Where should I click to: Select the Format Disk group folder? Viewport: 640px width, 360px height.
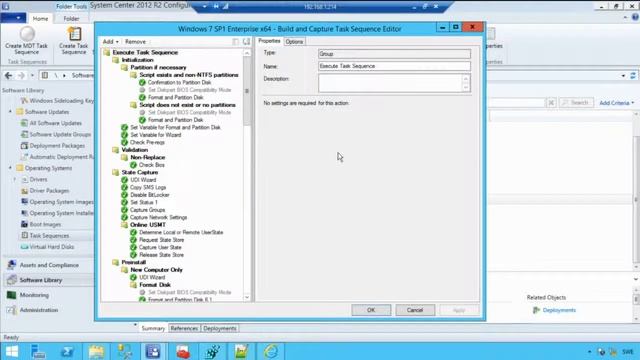click(x=133, y=285)
